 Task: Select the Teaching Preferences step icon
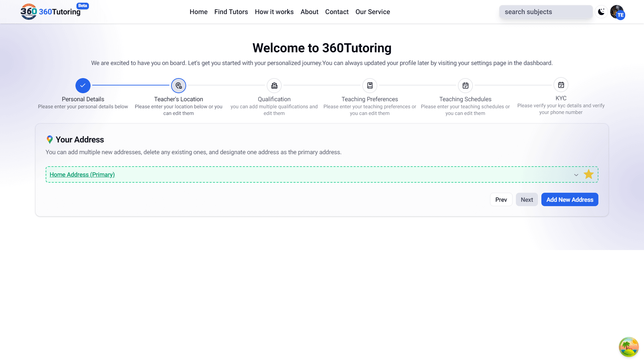pos(370,85)
